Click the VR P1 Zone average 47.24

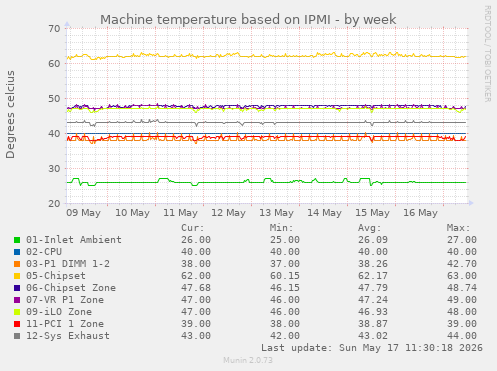(373, 300)
